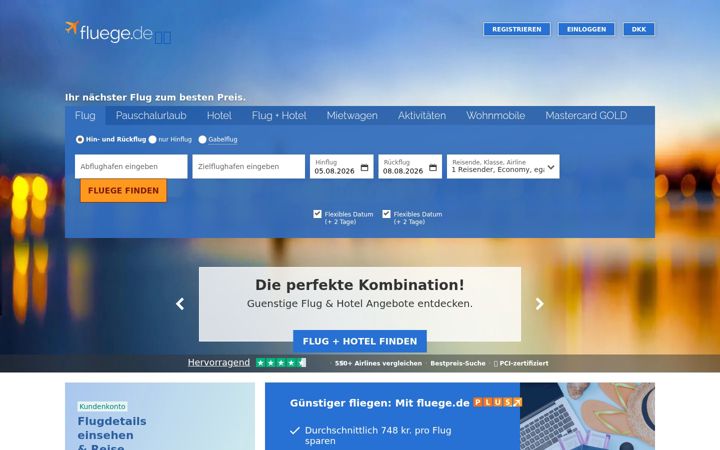The width and height of the screenshot is (720, 450).
Task: Click the EINLOGGEN button
Action: point(586,29)
